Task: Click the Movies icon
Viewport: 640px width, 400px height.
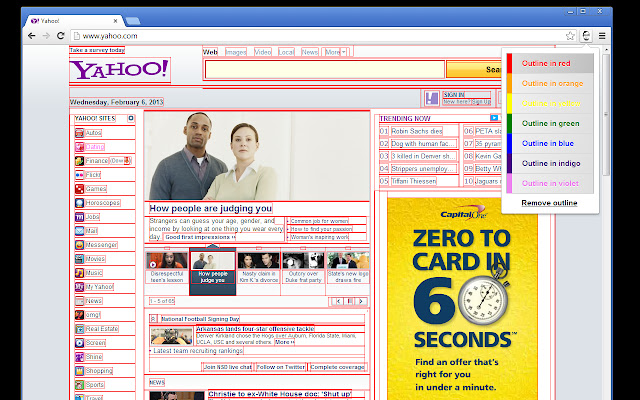Action: (79, 259)
